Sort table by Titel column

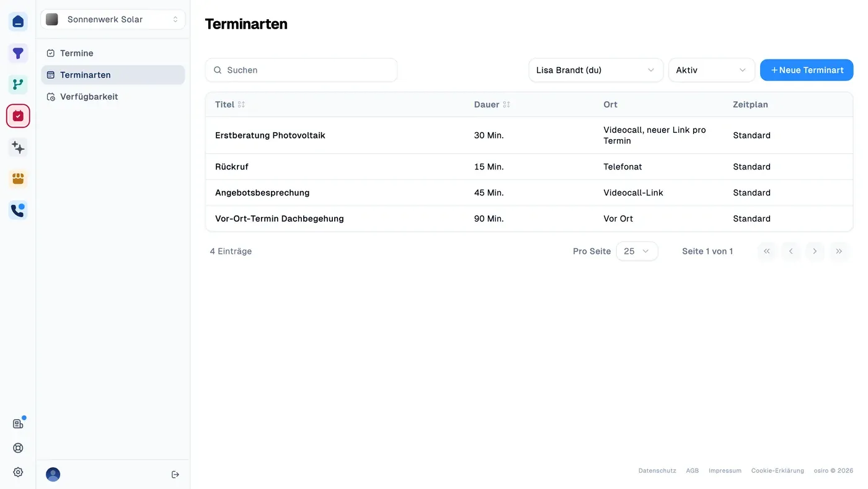[230, 105]
